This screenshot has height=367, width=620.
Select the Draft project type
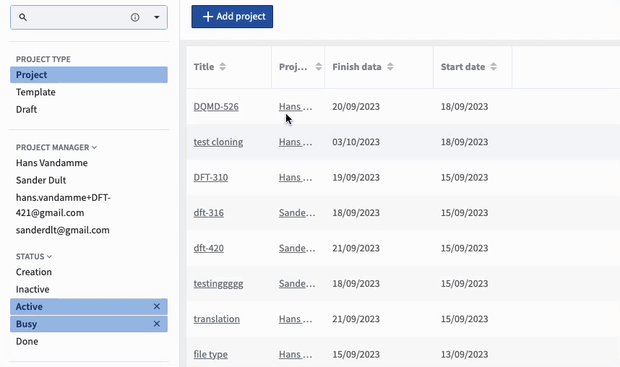pyautogui.click(x=26, y=110)
